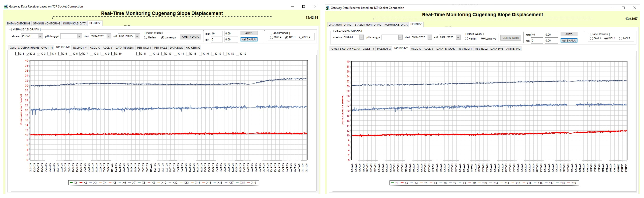Expand the pilih tanggal dropdown in left window
The width and height of the screenshot is (644, 198).
pos(79,36)
